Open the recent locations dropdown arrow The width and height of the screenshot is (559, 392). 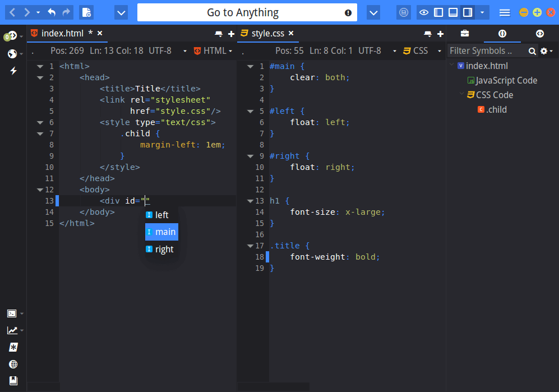38,12
